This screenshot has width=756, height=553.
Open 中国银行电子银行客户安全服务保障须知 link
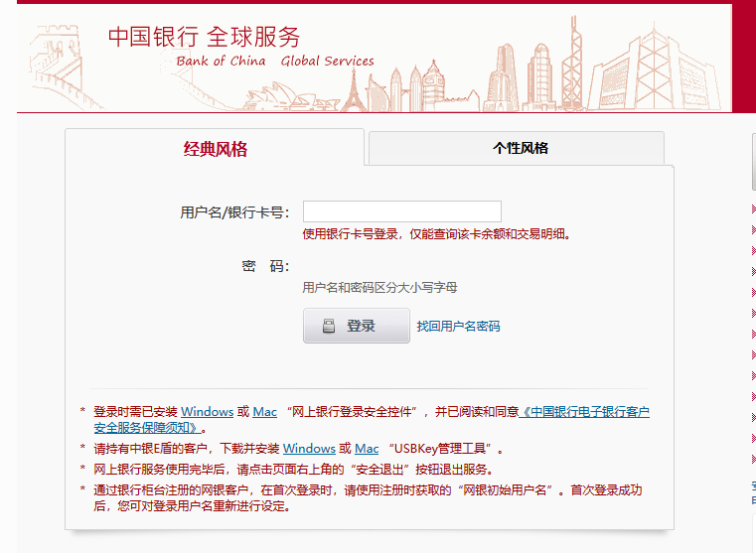[584, 412]
